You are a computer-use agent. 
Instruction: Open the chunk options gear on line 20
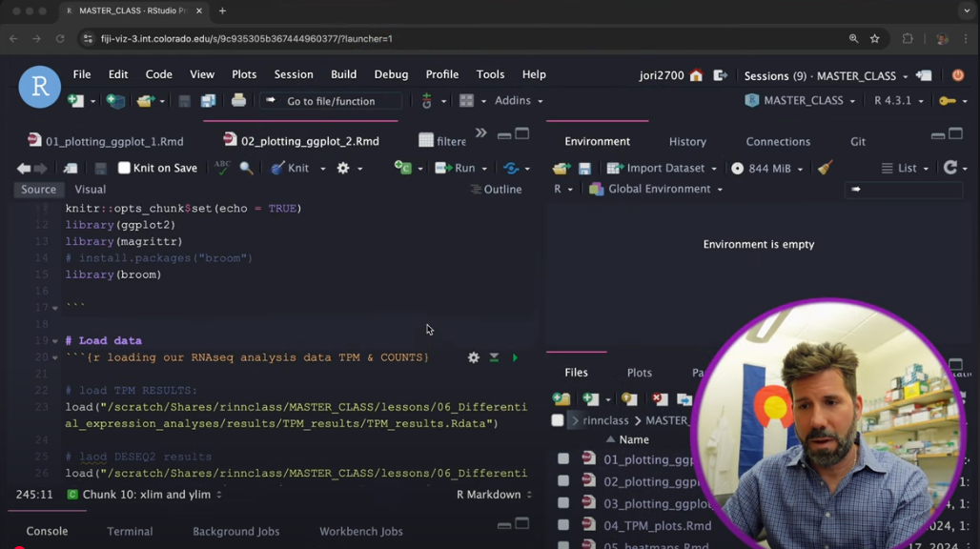click(x=473, y=357)
